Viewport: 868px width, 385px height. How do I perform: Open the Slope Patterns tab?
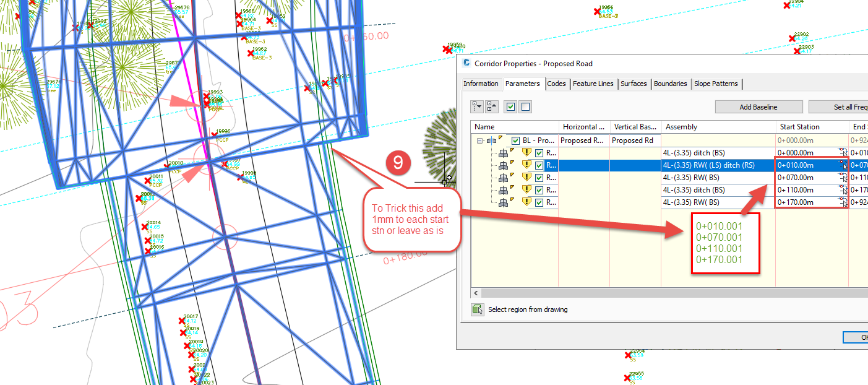coord(716,84)
